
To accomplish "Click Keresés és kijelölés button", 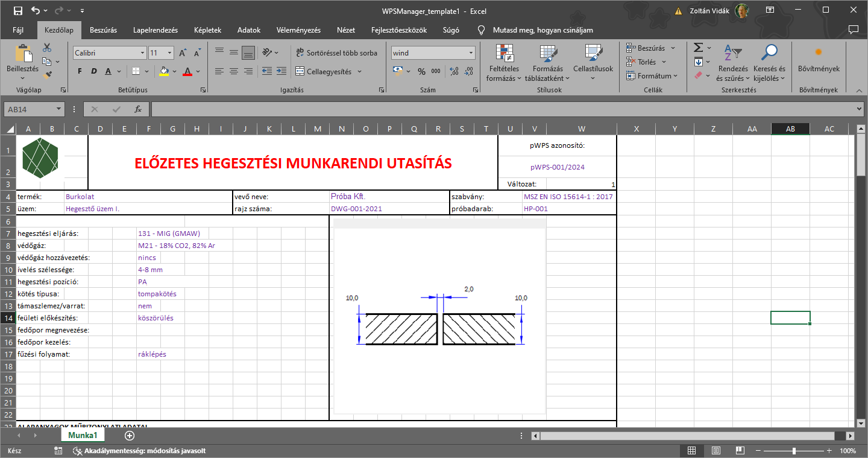I will 770,63.
